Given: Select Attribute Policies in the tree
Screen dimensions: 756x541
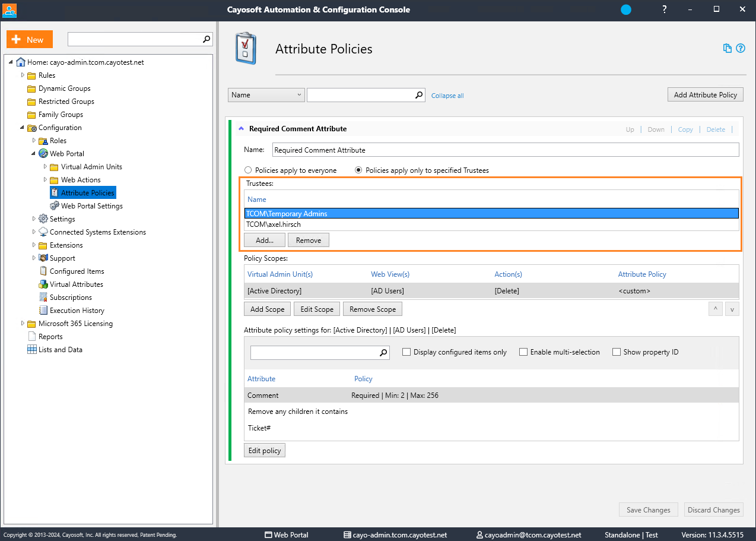Looking at the screenshot, I should (x=88, y=193).
